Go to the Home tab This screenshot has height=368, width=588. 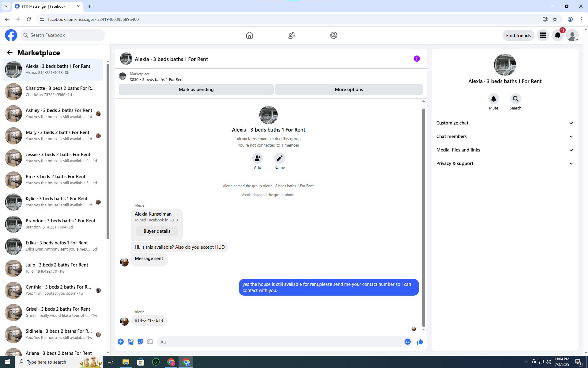[x=249, y=35]
